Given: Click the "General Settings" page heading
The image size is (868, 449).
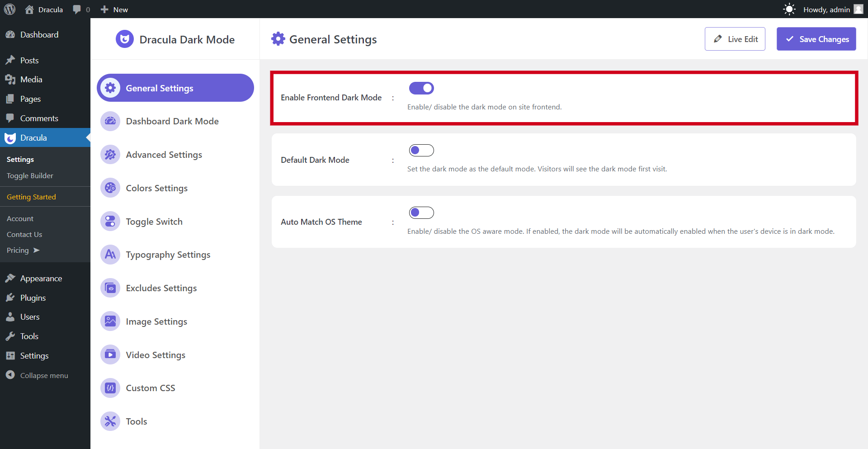Looking at the screenshot, I should click(333, 39).
